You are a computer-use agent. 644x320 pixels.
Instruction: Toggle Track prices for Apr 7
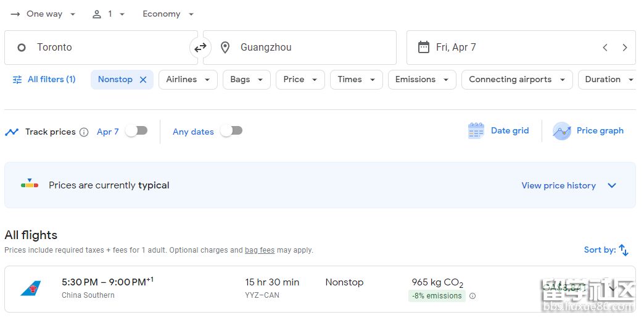pos(136,131)
